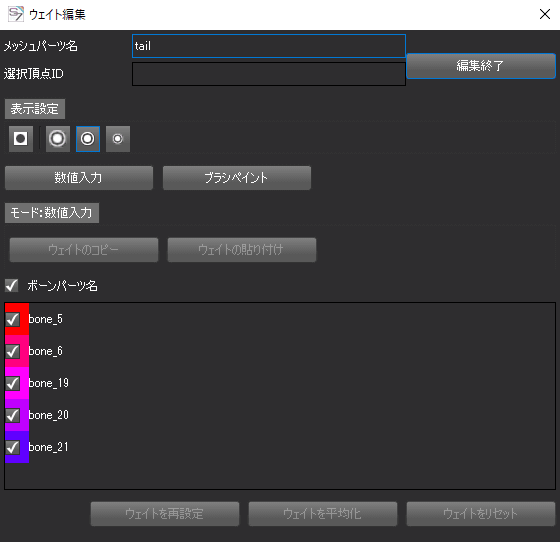
Task: Click the app logo in title bar
Action: (x=15, y=14)
